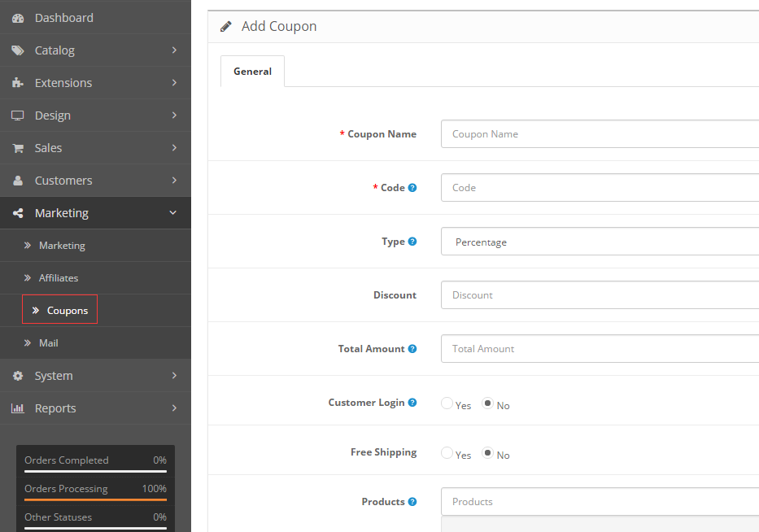Click the Customers person icon
759x532 pixels.
pyautogui.click(x=18, y=181)
